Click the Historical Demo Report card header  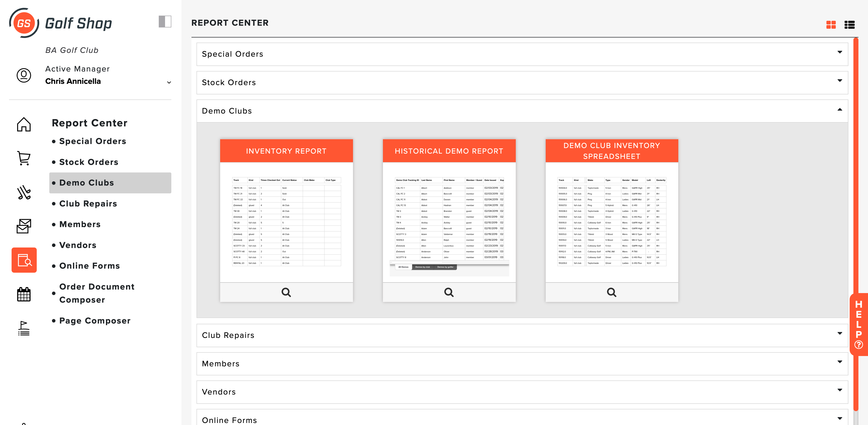[x=449, y=151]
